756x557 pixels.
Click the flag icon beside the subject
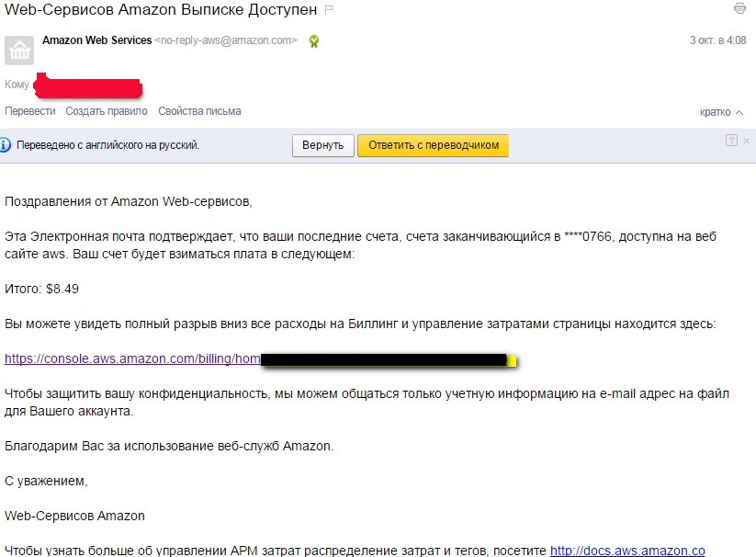tap(329, 9)
